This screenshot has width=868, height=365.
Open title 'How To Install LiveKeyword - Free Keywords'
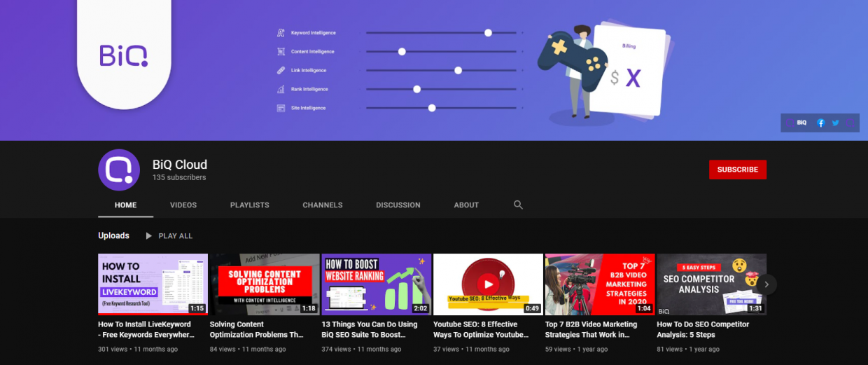(146, 330)
